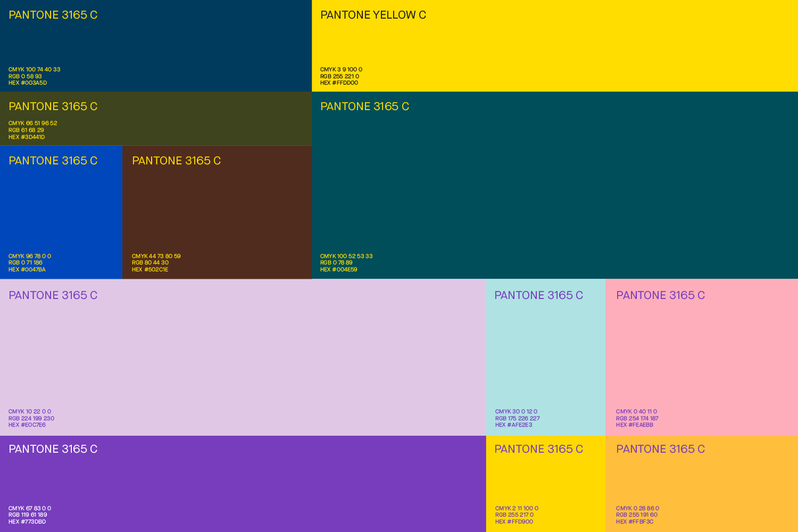Viewport: 798px width, 532px height.
Task: Pick the bright yellow #FFDD00 swatch
Action: 555,46
